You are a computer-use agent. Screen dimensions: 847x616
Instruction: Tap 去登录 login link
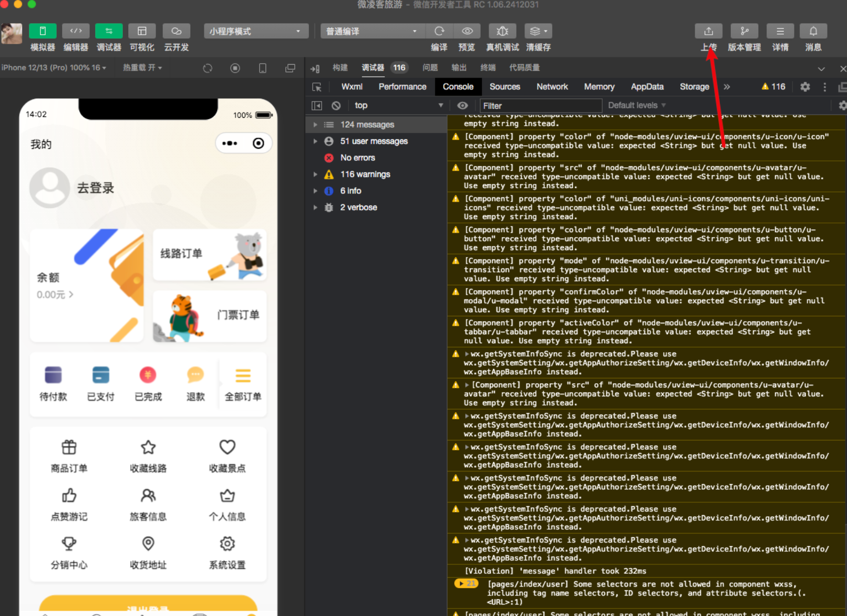pyautogui.click(x=96, y=188)
